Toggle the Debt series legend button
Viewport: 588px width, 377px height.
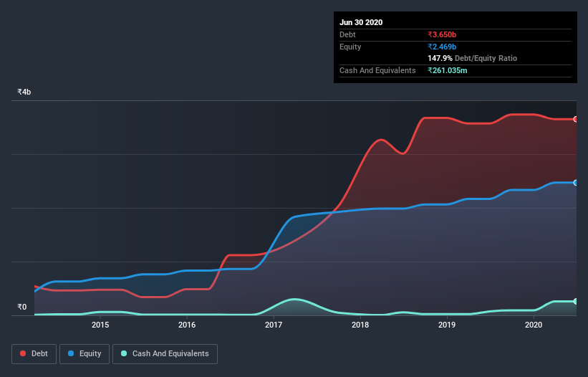pos(34,354)
